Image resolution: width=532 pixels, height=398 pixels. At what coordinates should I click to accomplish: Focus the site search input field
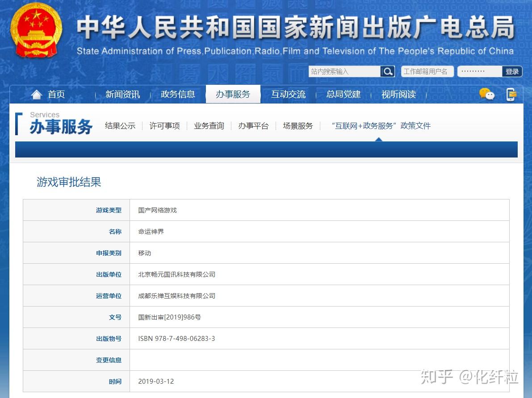click(x=344, y=71)
